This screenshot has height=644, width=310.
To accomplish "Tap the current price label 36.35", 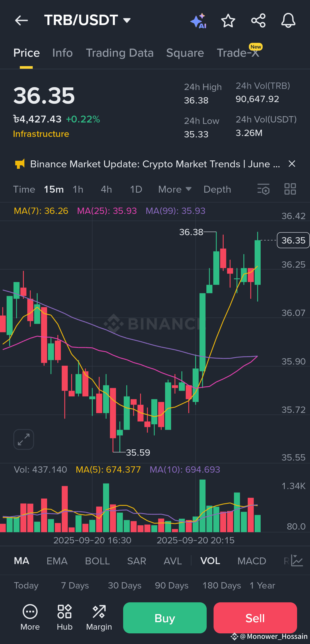I will pyautogui.click(x=293, y=240).
